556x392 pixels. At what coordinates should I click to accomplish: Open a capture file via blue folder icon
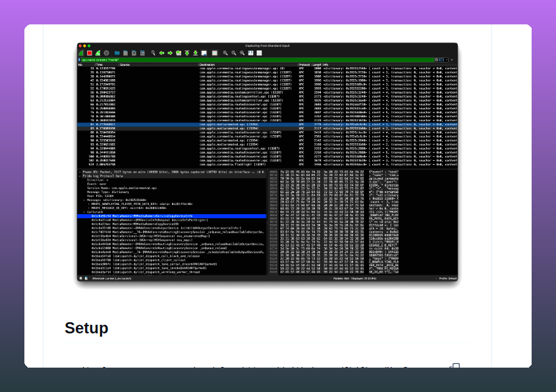point(117,53)
